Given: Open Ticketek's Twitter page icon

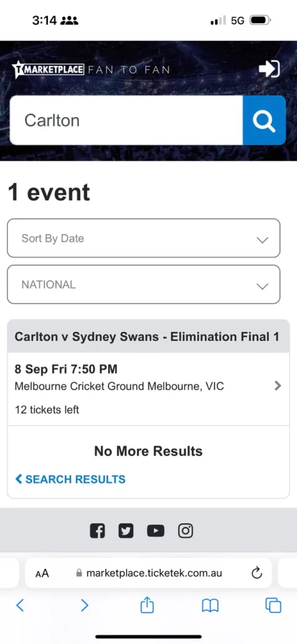Looking at the screenshot, I should tap(126, 531).
